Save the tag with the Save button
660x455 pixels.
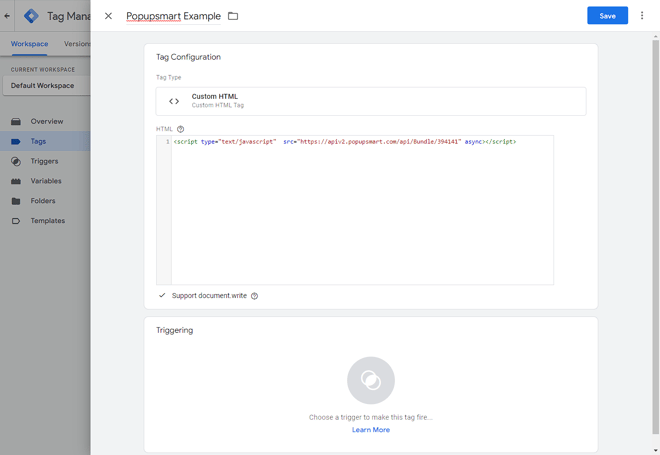tap(607, 16)
